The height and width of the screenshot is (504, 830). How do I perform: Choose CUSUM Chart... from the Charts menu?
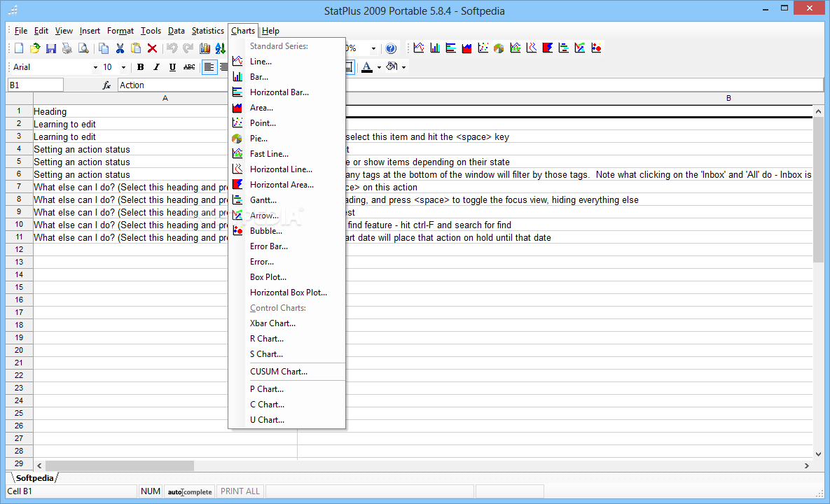[287, 371]
